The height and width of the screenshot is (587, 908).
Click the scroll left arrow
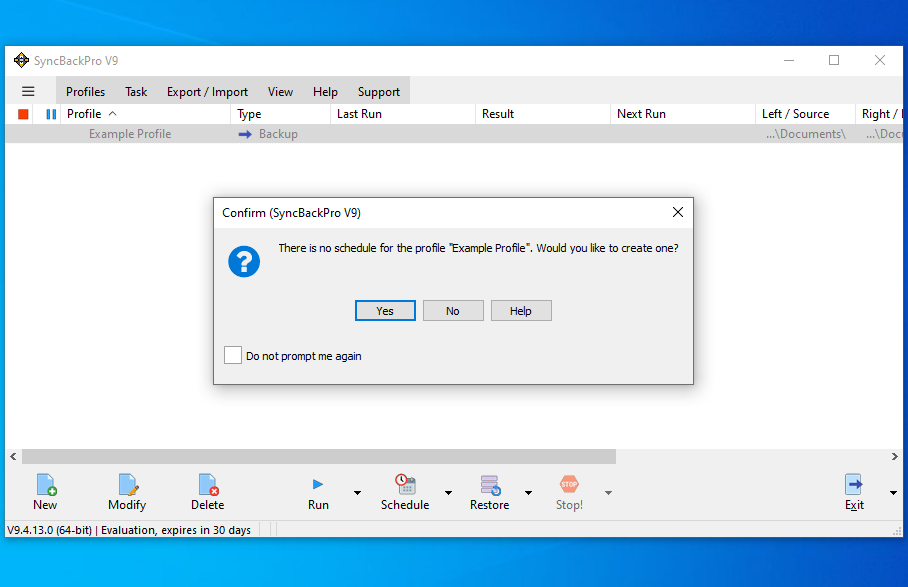[x=13, y=456]
